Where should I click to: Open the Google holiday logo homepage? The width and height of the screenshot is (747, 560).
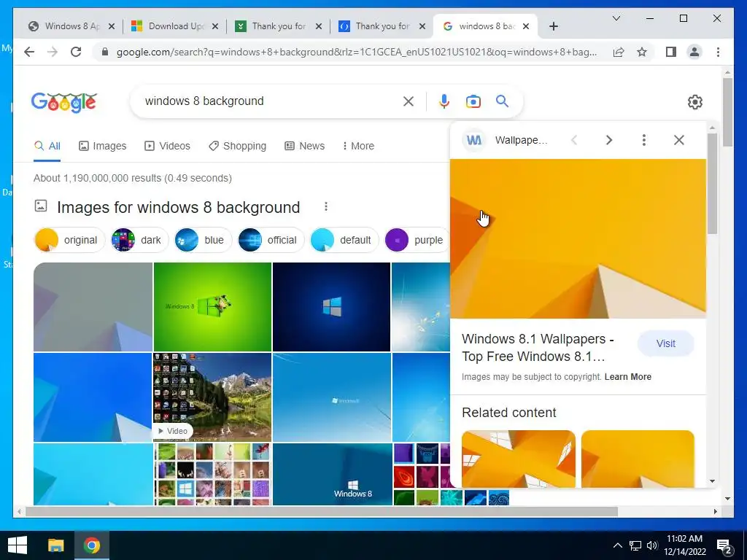(x=64, y=101)
